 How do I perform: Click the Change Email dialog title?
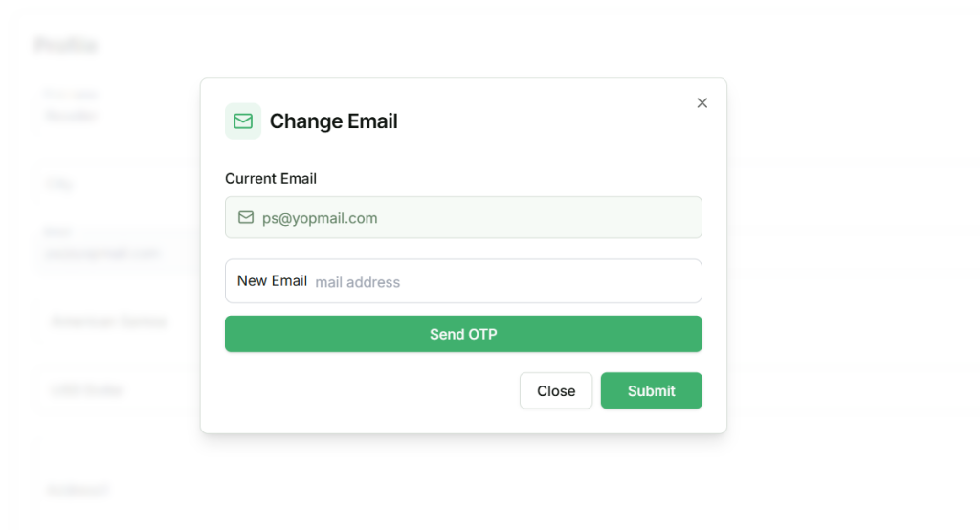click(333, 121)
